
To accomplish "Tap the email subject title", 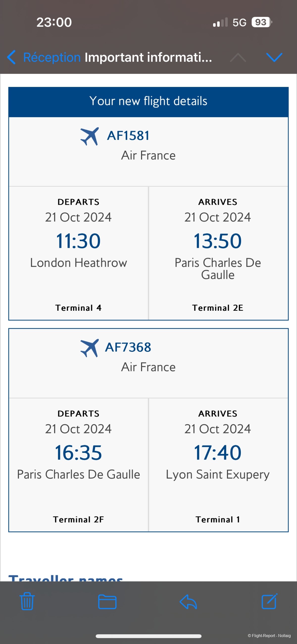I will pos(148,57).
